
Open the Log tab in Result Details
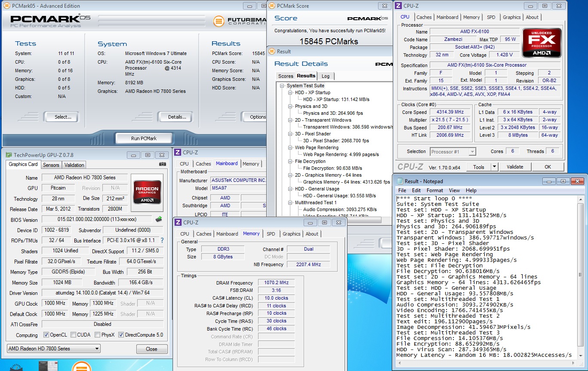click(x=326, y=76)
